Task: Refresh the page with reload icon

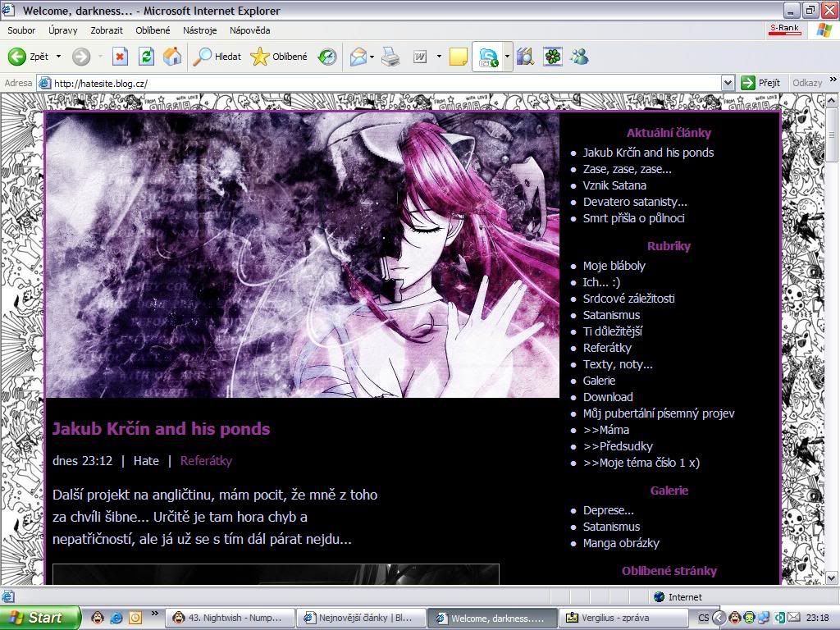Action: click(x=146, y=57)
